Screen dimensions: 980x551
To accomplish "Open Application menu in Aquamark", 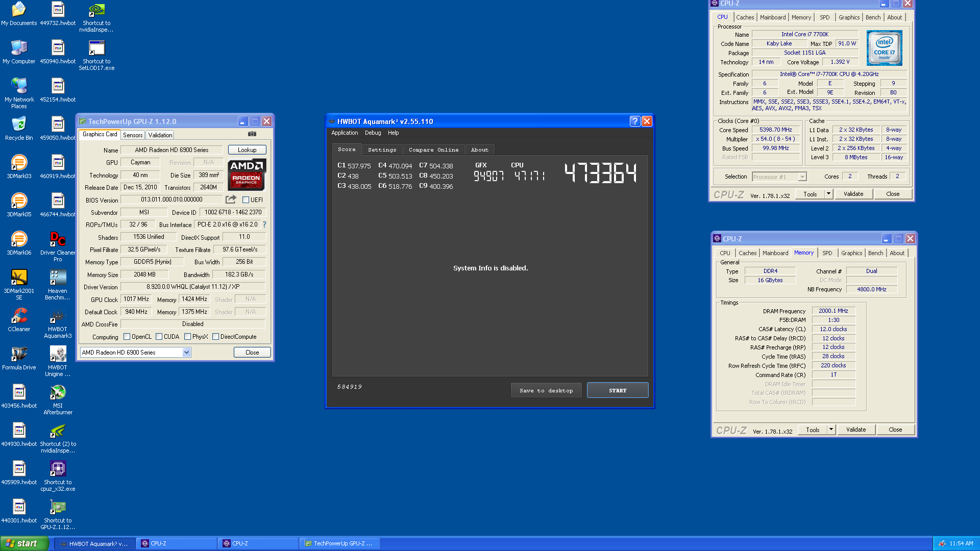I will (345, 133).
